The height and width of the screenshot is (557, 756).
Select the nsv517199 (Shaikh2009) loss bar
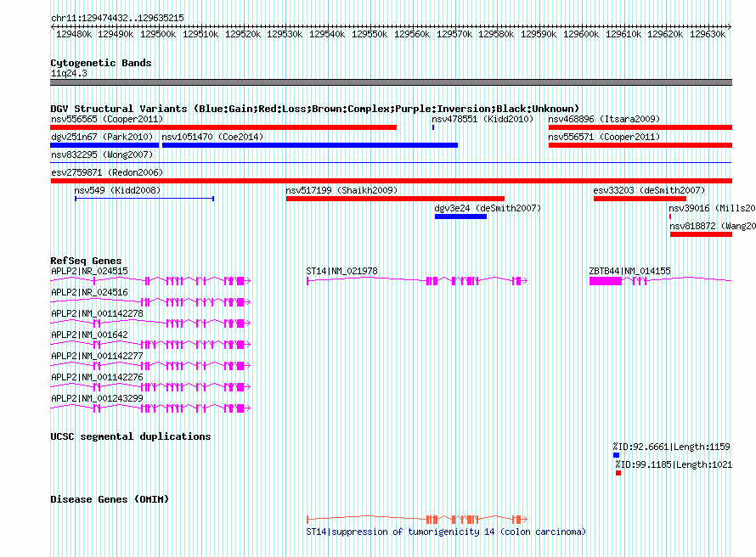click(395, 199)
